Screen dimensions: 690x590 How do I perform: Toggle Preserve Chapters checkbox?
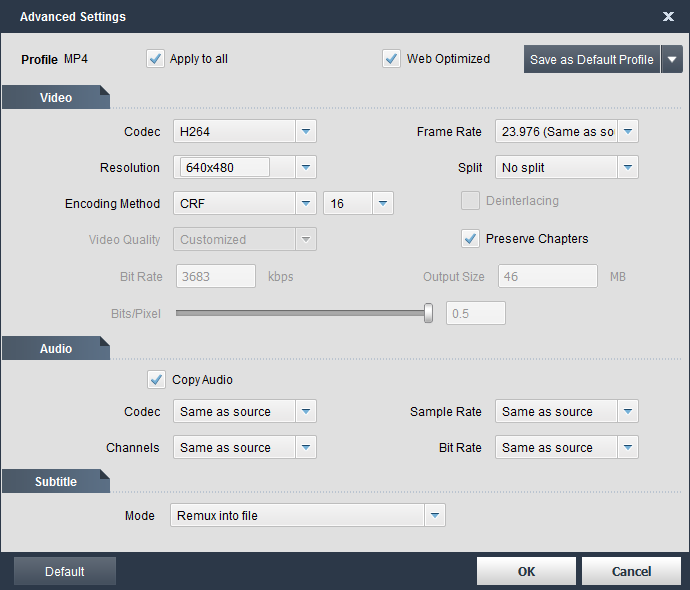coord(470,238)
